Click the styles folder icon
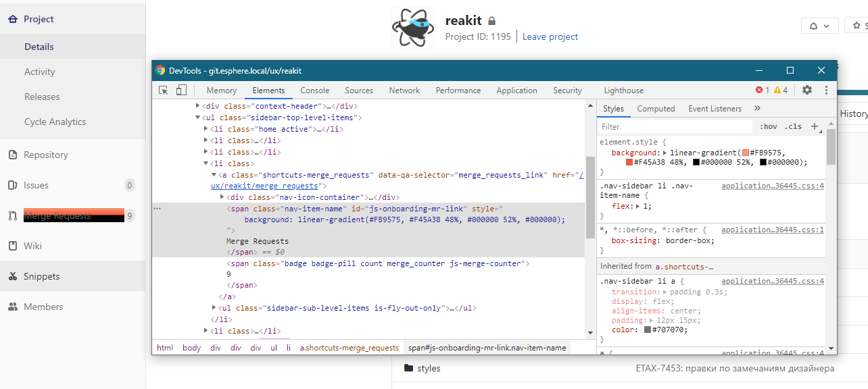The height and width of the screenshot is (389, 868). [408, 368]
